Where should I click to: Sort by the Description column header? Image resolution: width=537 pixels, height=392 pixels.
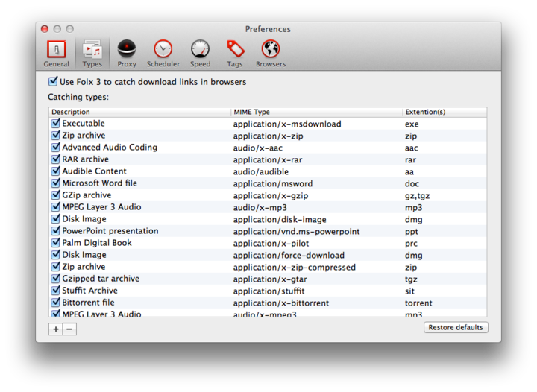(x=139, y=112)
